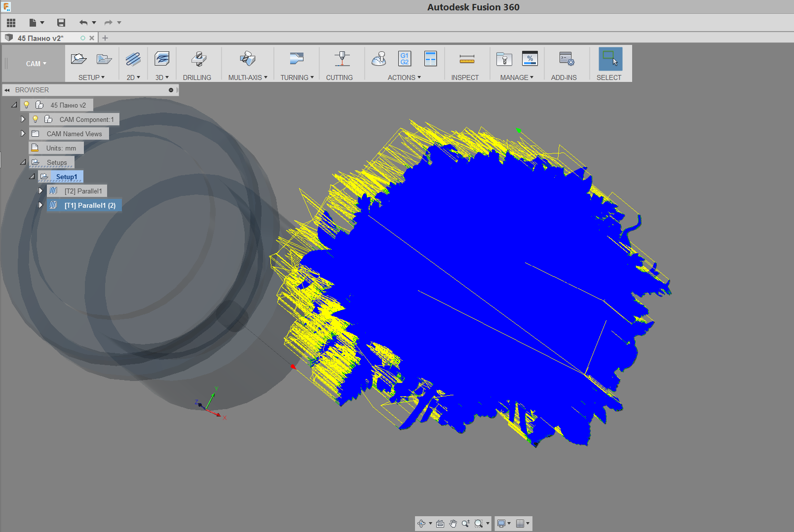Open the MANAGE menu

tap(517, 77)
